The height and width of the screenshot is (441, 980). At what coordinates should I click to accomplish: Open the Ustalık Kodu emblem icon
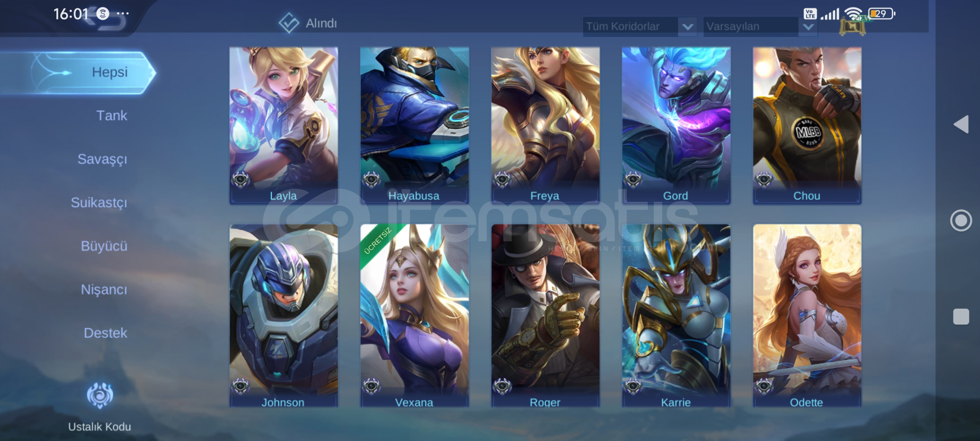(x=100, y=395)
